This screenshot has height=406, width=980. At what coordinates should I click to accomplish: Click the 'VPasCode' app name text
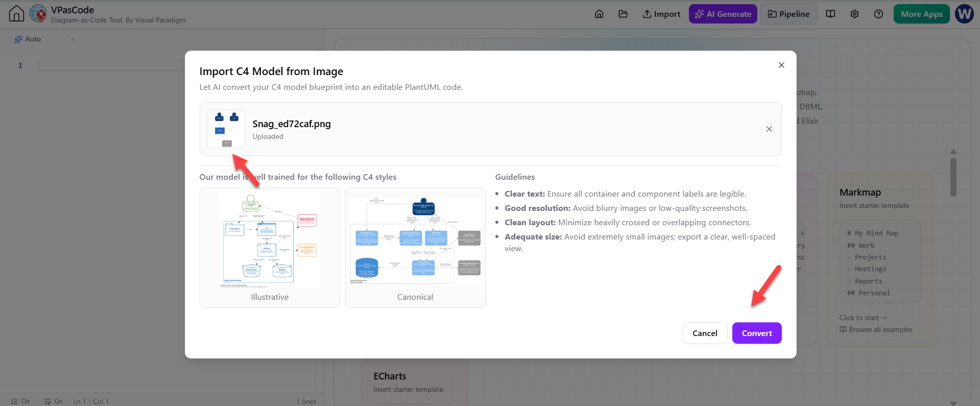click(73, 10)
